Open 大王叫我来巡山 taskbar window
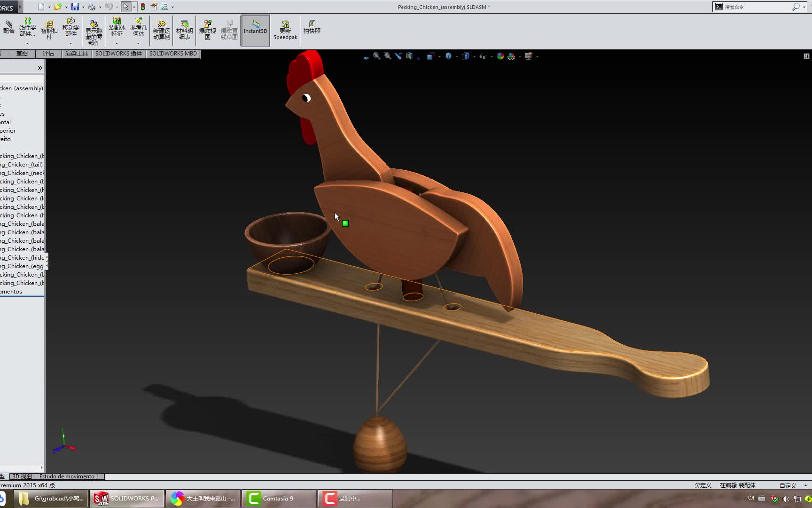The width and height of the screenshot is (812, 508). coord(203,499)
